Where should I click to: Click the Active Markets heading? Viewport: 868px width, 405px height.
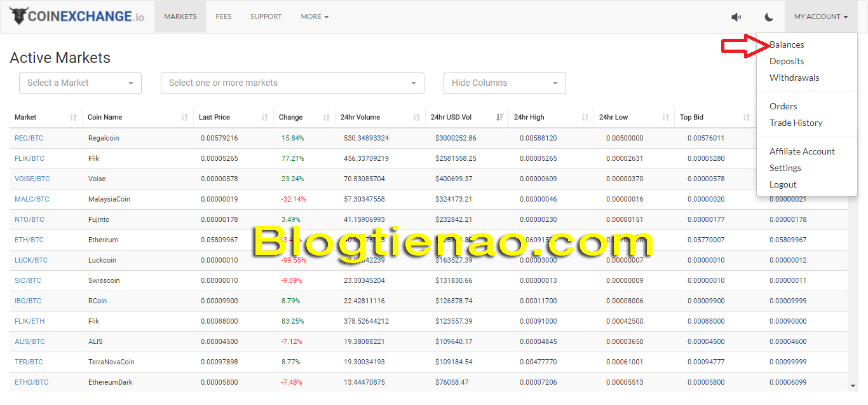(60, 58)
